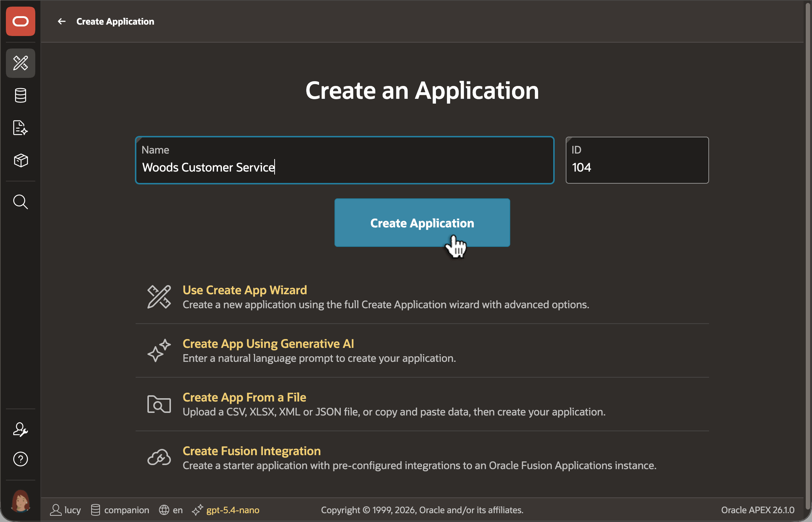Click the Oracle logo home icon
812x522 pixels.
pyautogui.click(x=21, y=21)
